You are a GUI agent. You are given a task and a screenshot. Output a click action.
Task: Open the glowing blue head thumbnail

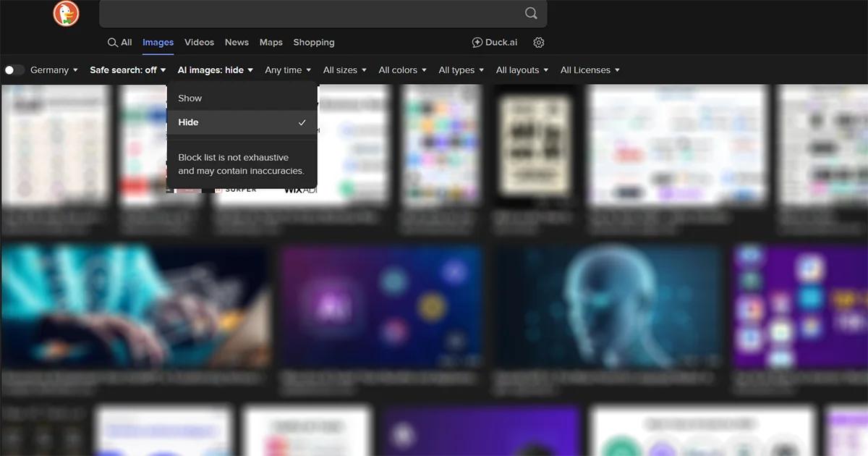tap(609, 307)
